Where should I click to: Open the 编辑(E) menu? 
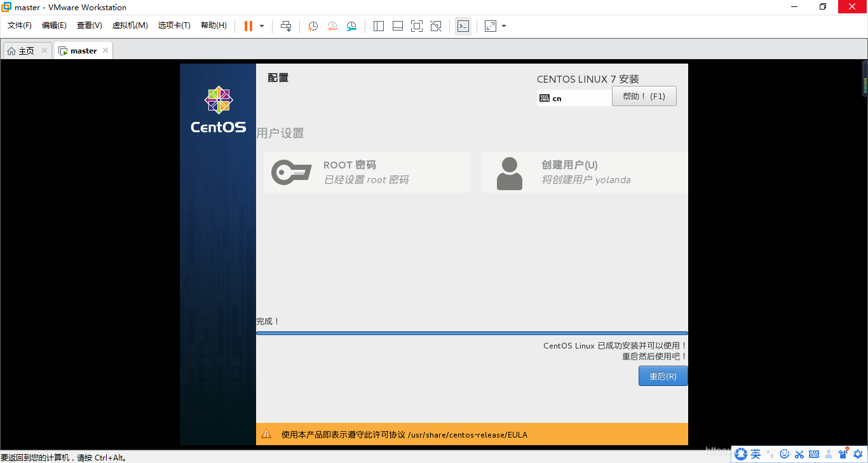tap(54, 25)
